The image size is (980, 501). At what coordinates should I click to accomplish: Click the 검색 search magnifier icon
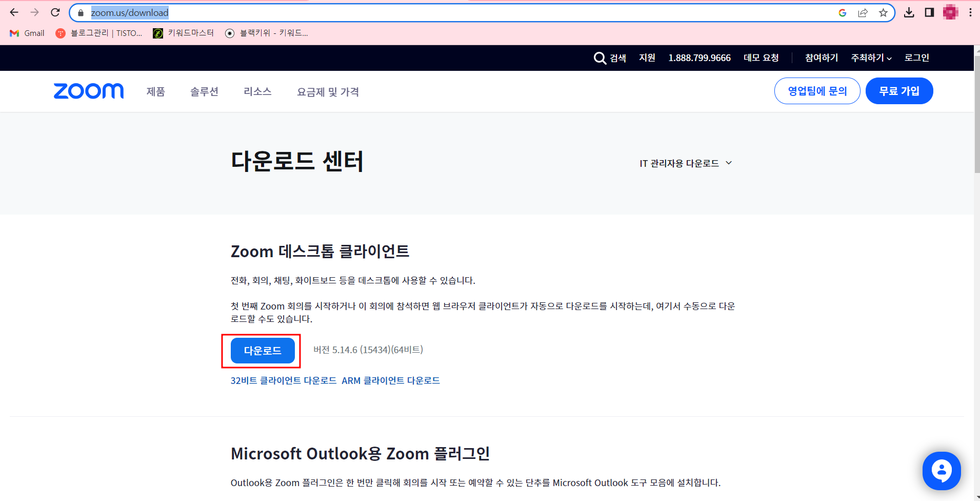[x=599, y=58]
